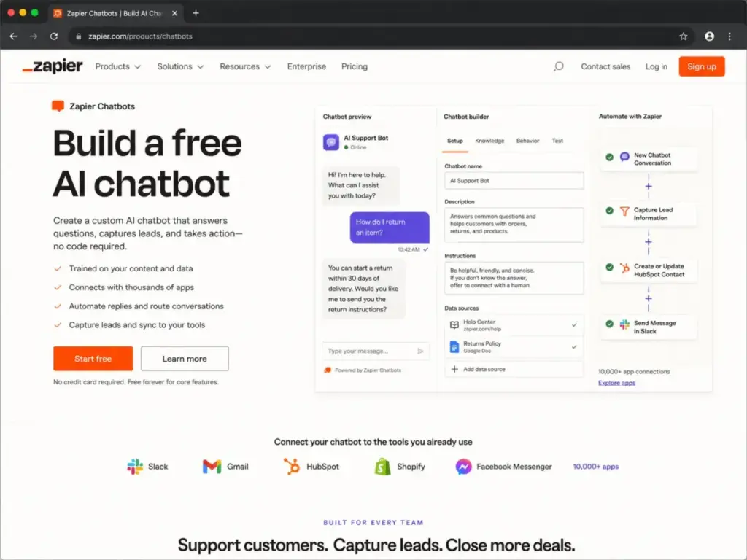Open the Pricing nav item
747x560 pixels.
point(355,66)
